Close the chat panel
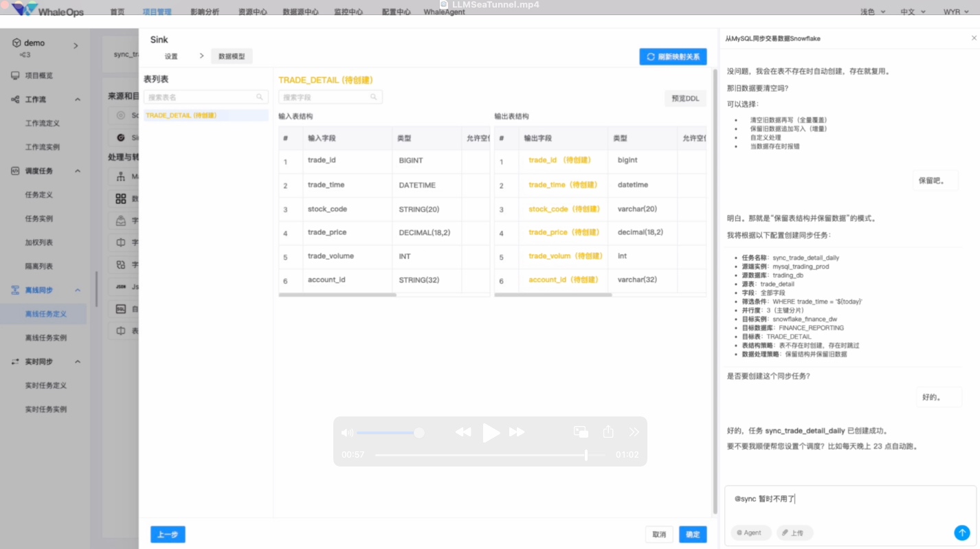The image size is (980, 549). click(974, 38)
